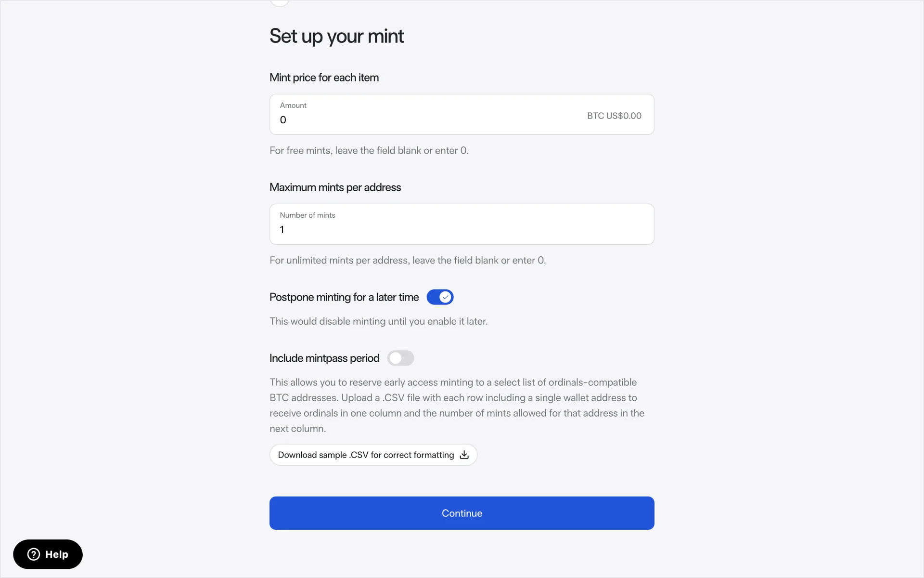Click the free mints hint text
Image resolution: width=924 pixels, height=578 pixels.
click(x=369, y=150)
